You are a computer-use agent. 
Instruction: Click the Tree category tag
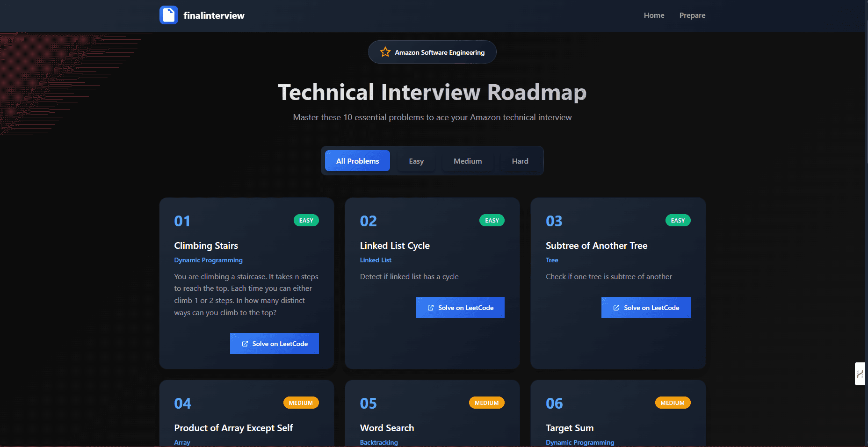pos(552,260)
